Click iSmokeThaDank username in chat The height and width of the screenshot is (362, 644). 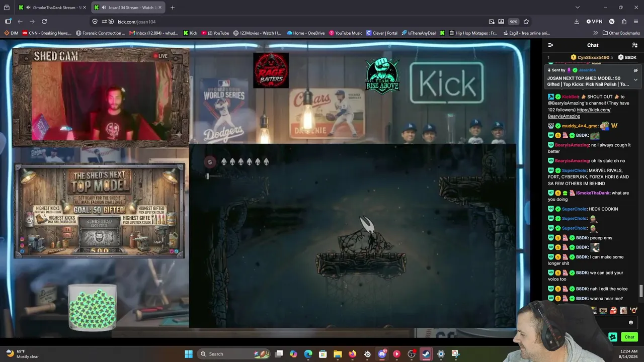593,193
